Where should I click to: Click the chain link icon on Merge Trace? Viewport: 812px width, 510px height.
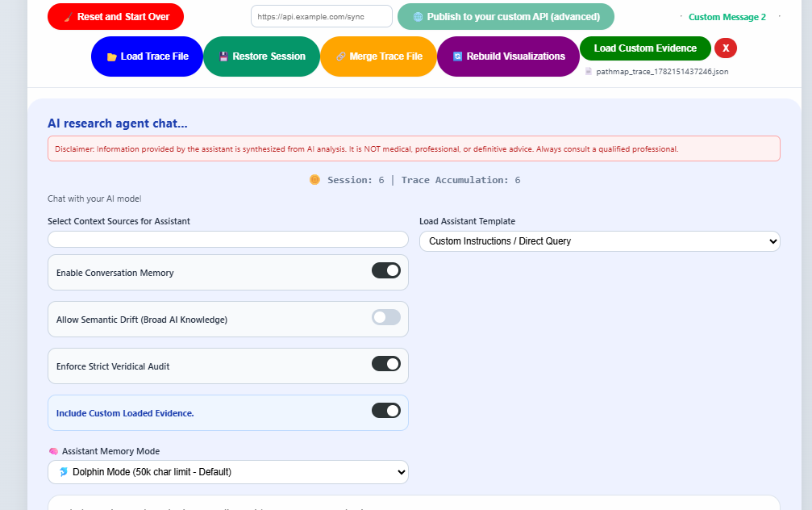[x=341, y=56]
